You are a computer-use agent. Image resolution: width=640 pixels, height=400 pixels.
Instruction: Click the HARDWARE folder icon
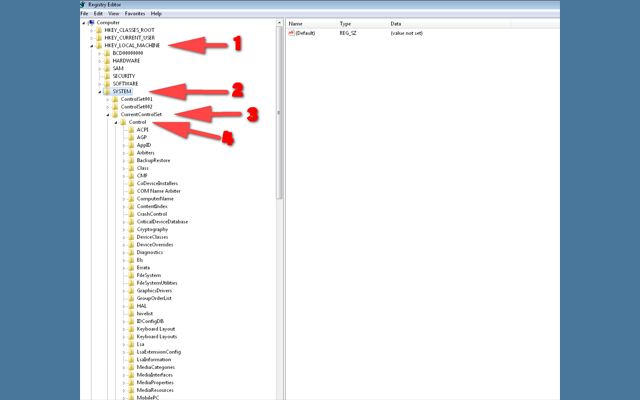click(107, 60)
